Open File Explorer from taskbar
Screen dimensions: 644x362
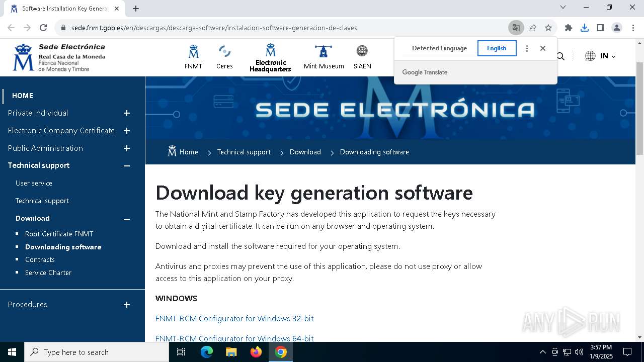point(231,352)
